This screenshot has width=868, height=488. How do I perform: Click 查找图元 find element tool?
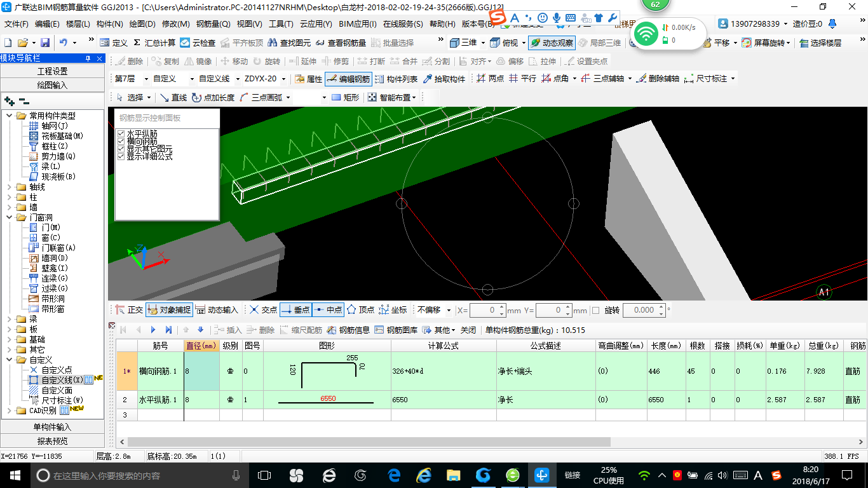pos(289,43)
